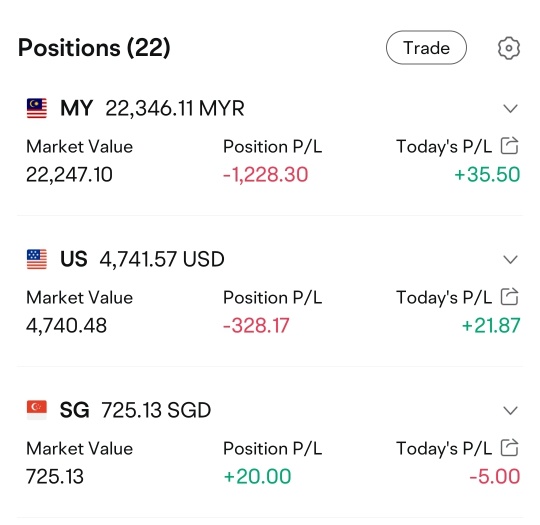Tap the MY Position P/L value -1,228.30
This screenshot has height=525, width=540.
coord(266,174)
